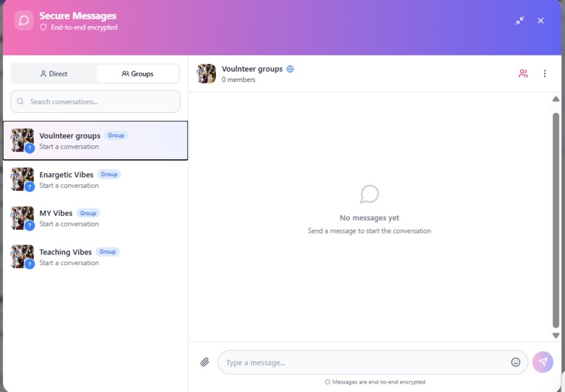Open the MY Vibes conversation
The width and height of the screenshot is (565, 392).
pos(95,218)
